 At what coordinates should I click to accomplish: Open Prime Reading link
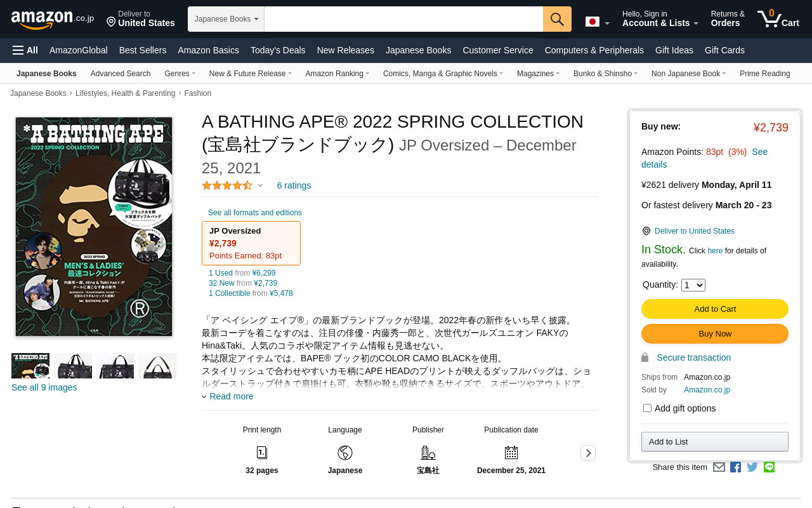pos(764,74)
